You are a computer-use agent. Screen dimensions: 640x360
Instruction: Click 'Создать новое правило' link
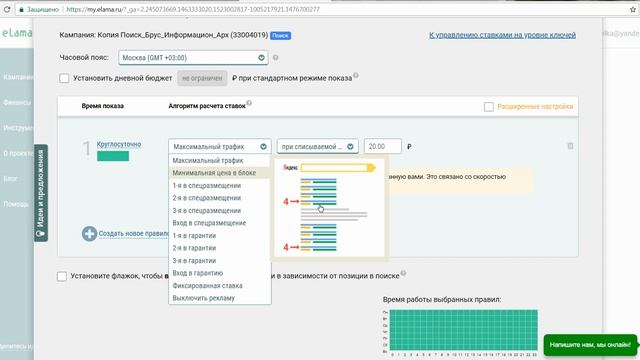tap(133, 233)
